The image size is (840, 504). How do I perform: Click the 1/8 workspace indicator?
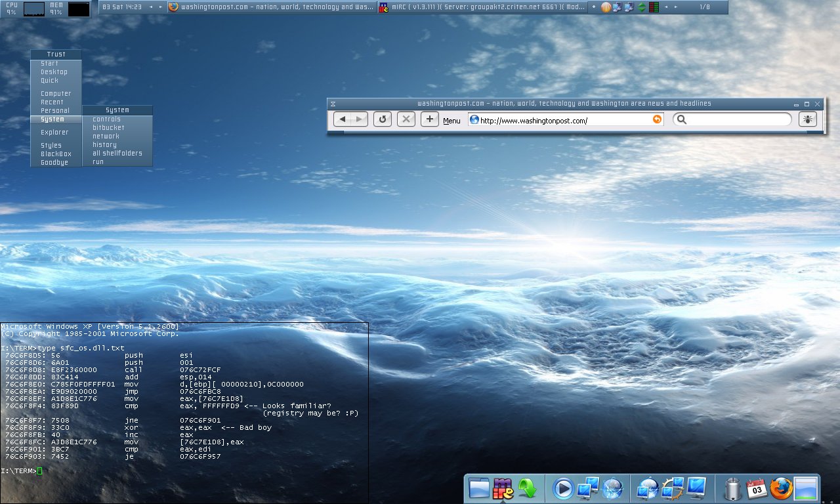pyautogui.click(x=705, y=7)
